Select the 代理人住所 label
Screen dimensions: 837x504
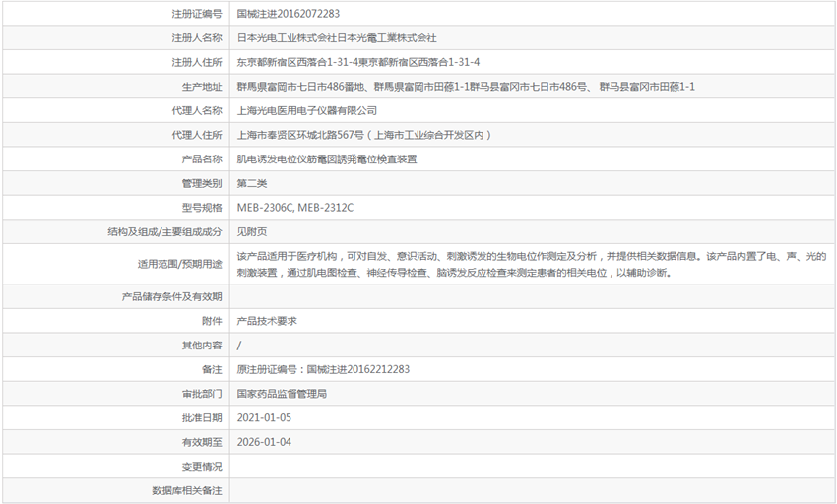tap(196, 135)
